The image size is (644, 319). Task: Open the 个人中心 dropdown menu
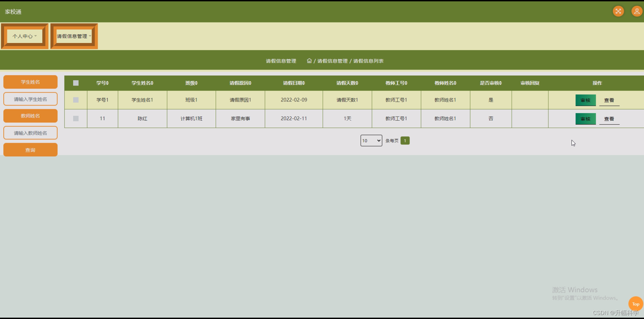click(x=24, y=36)
